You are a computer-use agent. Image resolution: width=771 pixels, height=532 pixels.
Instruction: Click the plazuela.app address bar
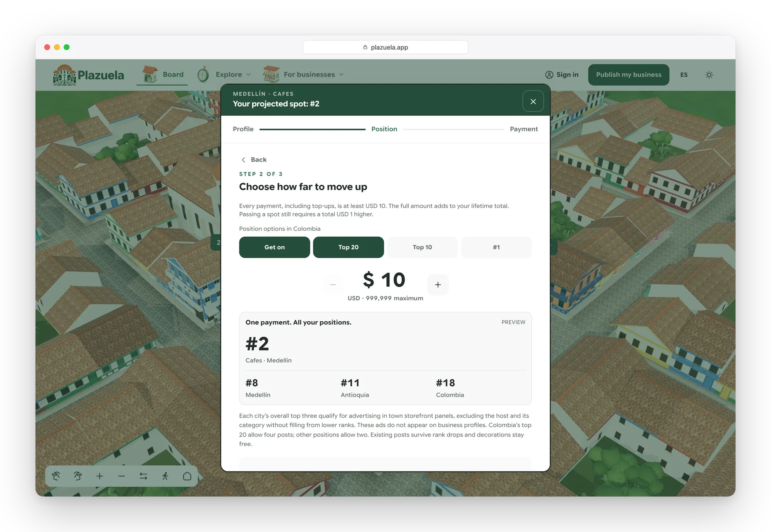pyautogui.click(x=385, y=47)
